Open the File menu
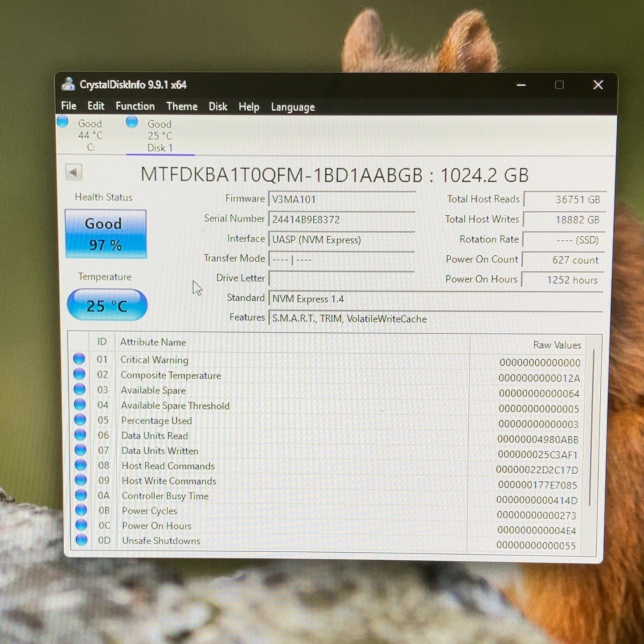Viewport: 644px width, 644px height. tap(69, 106)
